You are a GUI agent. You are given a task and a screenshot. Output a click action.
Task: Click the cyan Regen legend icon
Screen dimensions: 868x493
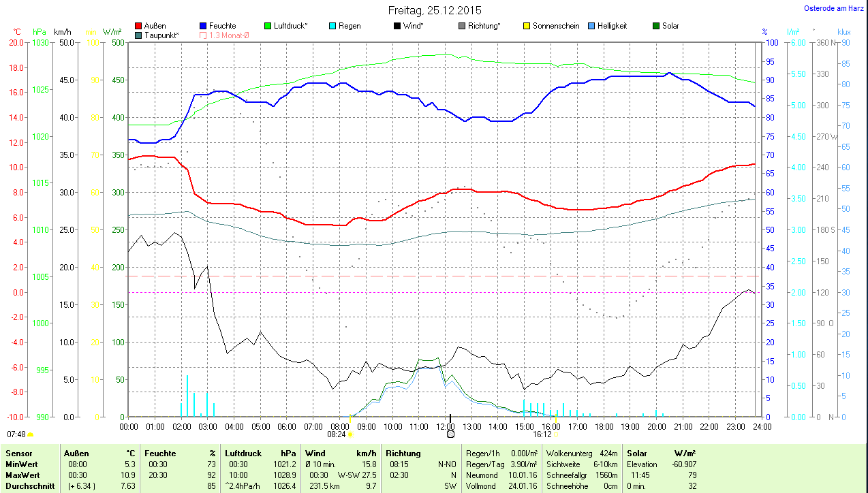(332, 26)
